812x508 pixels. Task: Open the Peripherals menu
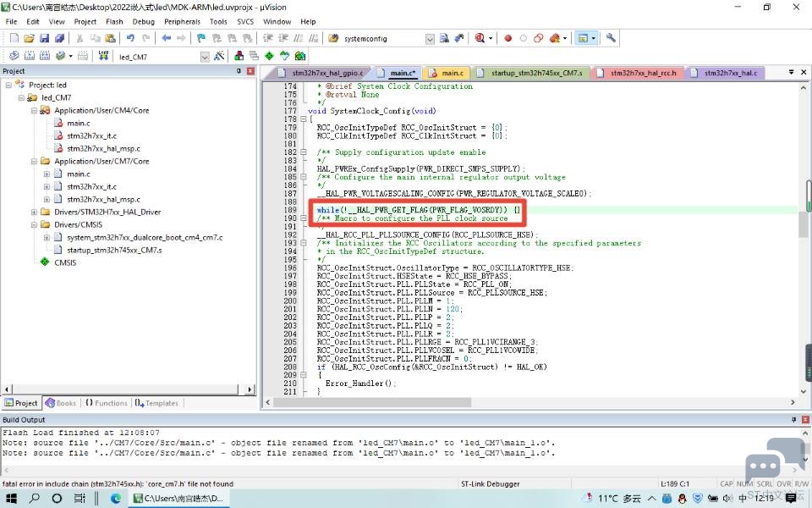182,22
